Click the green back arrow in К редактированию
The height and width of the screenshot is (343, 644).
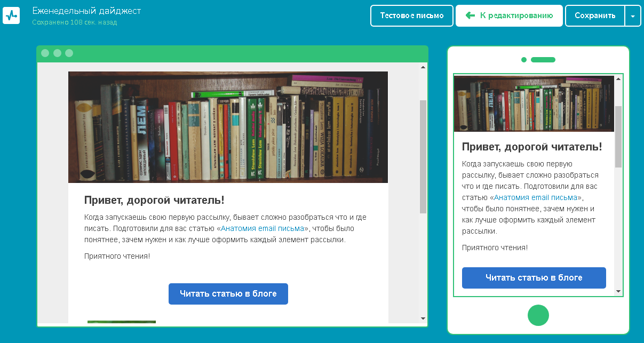tap(470, 15)
